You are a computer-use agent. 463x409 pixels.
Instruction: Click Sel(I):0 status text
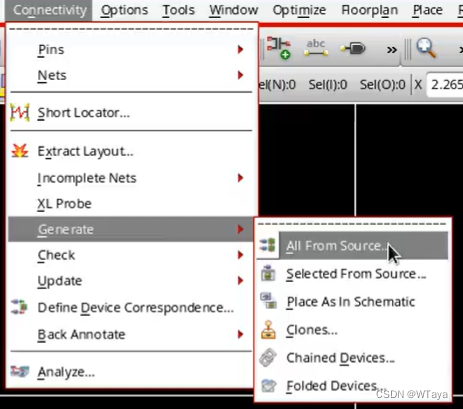[x=328, y=85]
